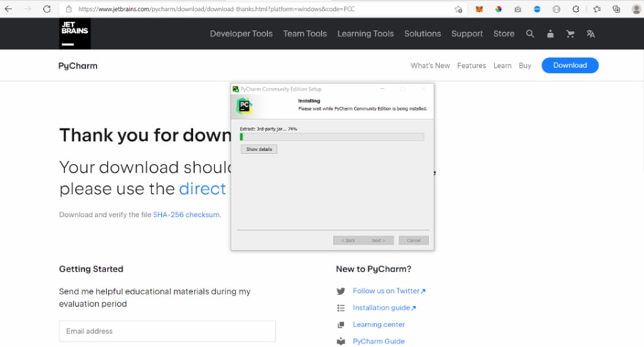Add page to favorites star icon
The width and height of the screenshot is (644, 347).
(458, 9)
